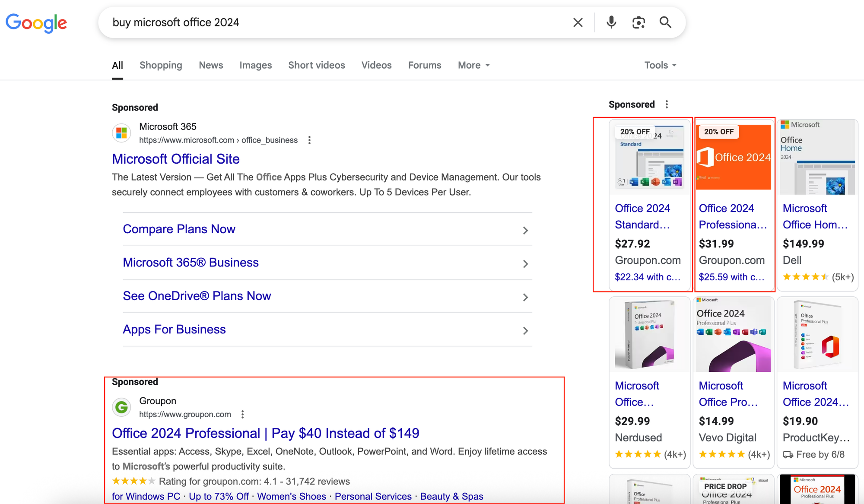Click the Microsoft 365 favicon
864x504 pixels.
121,133
